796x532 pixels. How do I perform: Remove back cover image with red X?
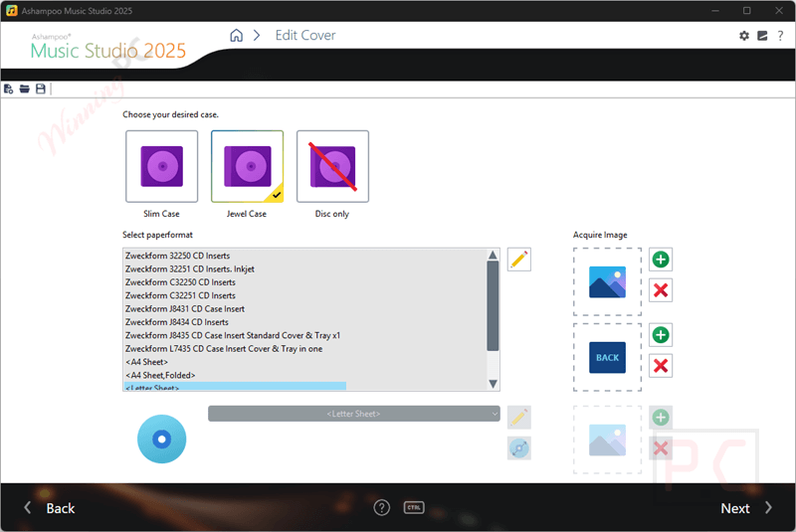(661, 366)
